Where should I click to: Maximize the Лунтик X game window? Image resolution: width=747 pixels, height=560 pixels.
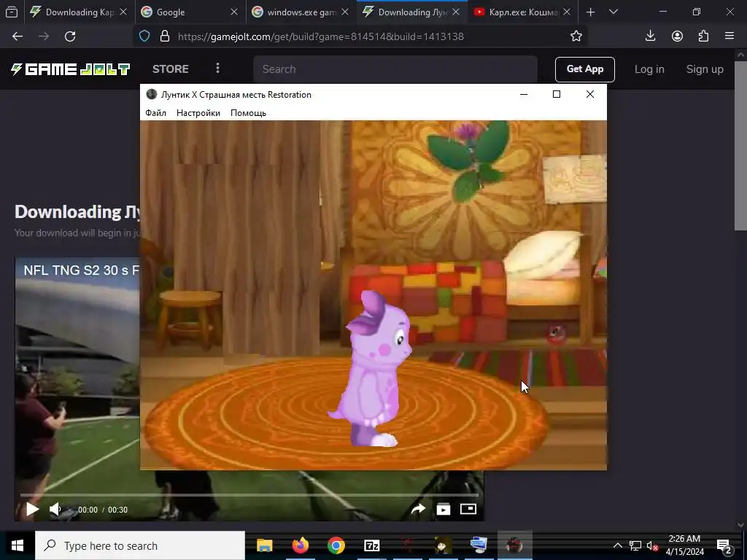(557, 94)
